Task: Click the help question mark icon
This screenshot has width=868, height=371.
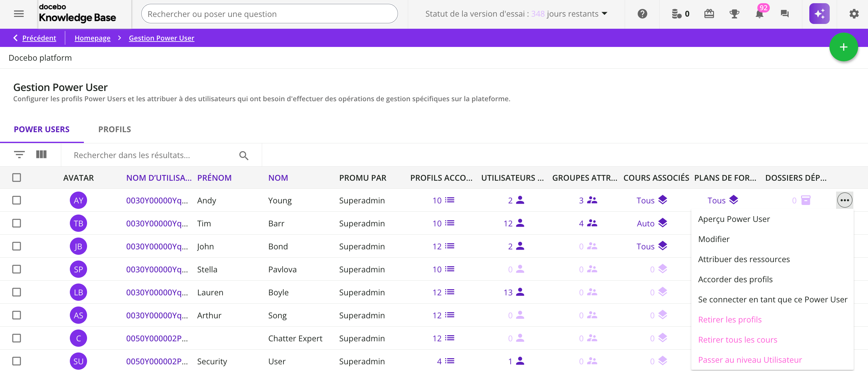Action: (642, 14)
